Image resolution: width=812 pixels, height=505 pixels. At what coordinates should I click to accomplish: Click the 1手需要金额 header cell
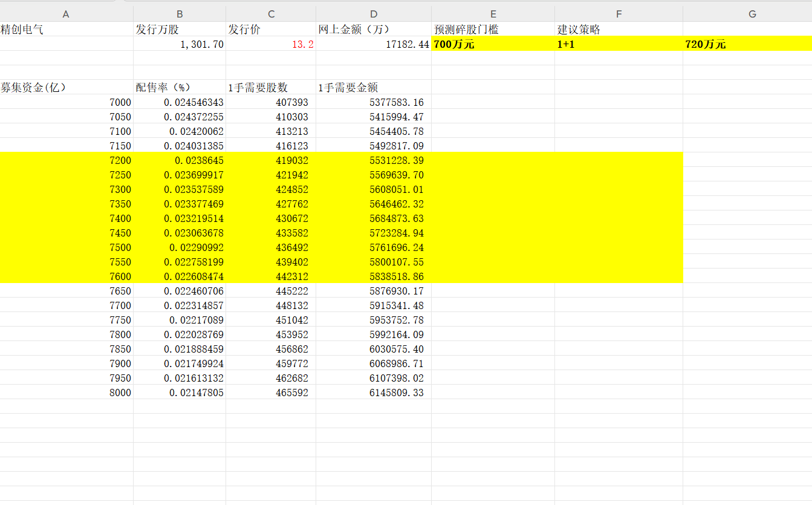click(374, 87)
